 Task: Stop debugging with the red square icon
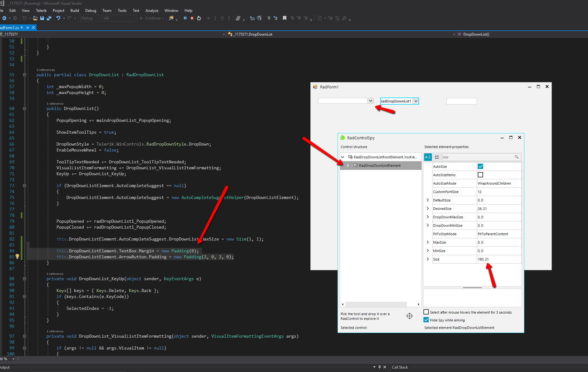click(x=192, y=18)
